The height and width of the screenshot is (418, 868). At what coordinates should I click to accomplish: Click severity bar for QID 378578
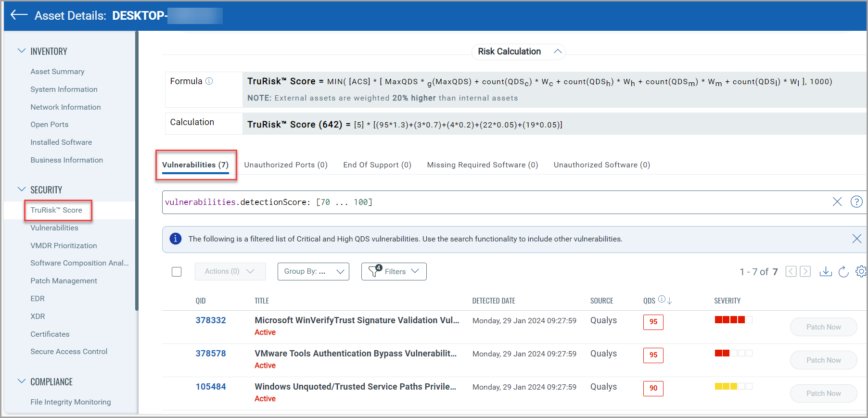click(733, 353)
